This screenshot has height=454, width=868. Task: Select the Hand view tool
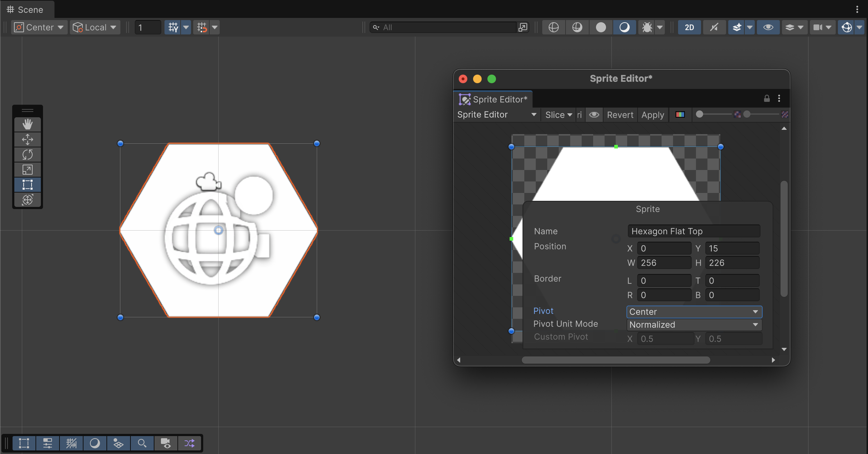click(x=28, y=124)
